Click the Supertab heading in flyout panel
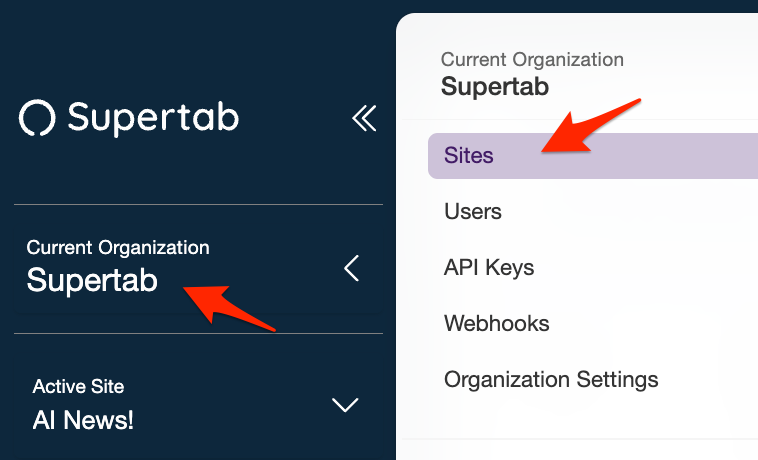758x460 pixels. click(495, 87)
